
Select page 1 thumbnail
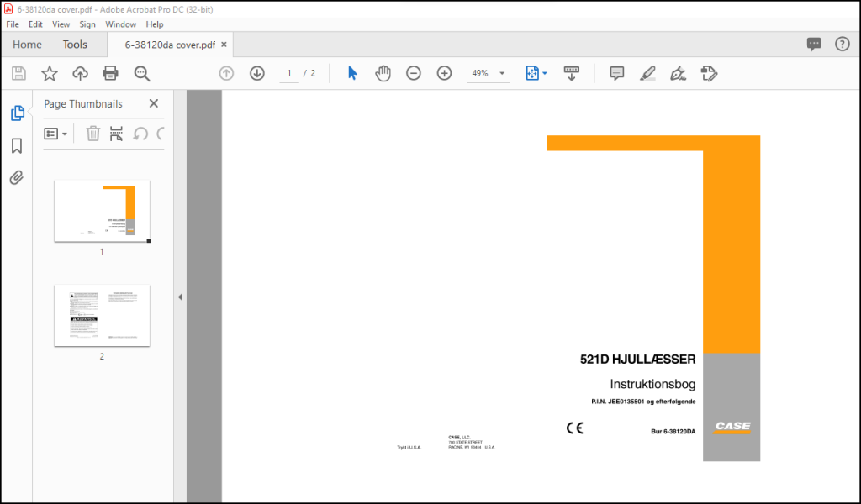(x=102, y=211)
